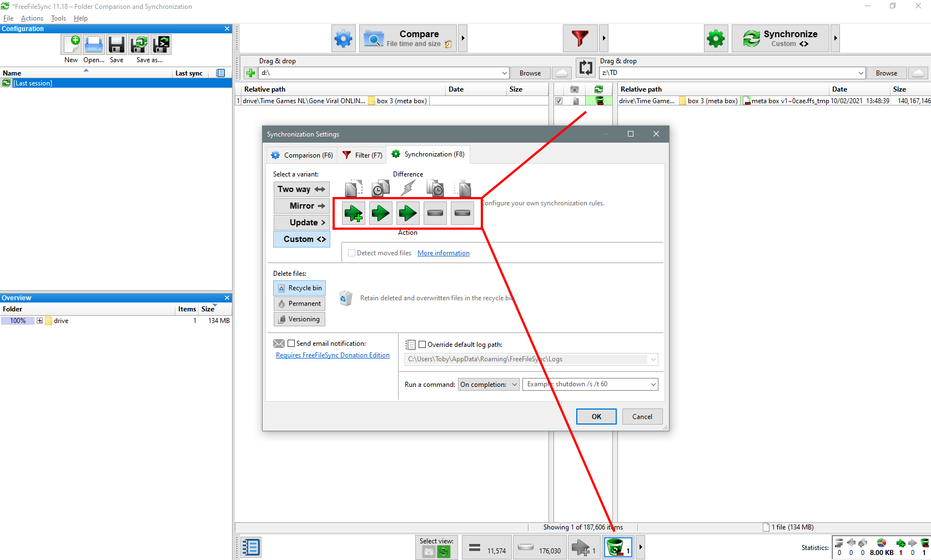The width and height of the screenshot is (931, 560).
Task: Expand the log path dropdown
Action: (653, 360)
